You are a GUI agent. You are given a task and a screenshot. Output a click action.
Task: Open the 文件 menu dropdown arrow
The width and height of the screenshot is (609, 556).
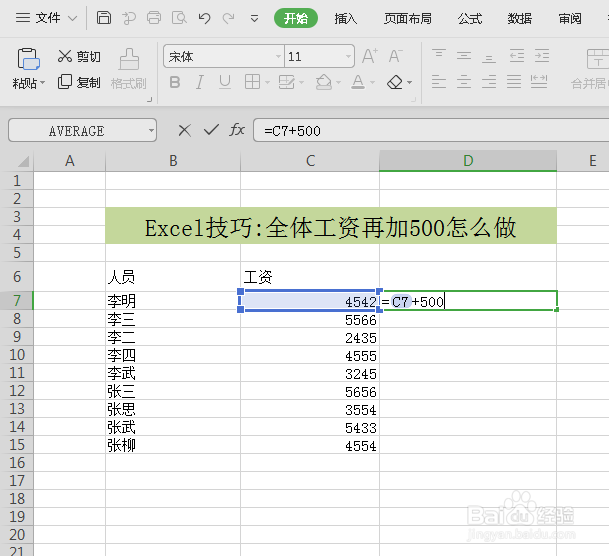click(73, 18)
